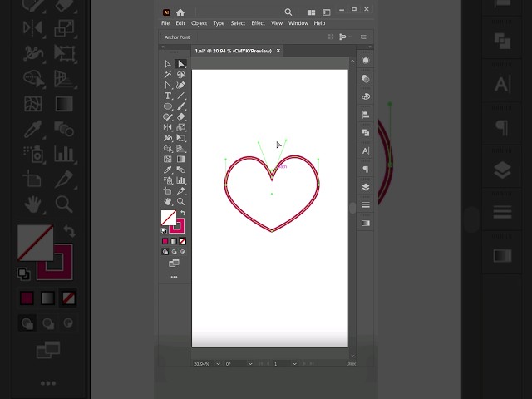Viewport: 532px width, 399px height.
Task: Select the Free Transform tool
Action: tap(181, 138)
